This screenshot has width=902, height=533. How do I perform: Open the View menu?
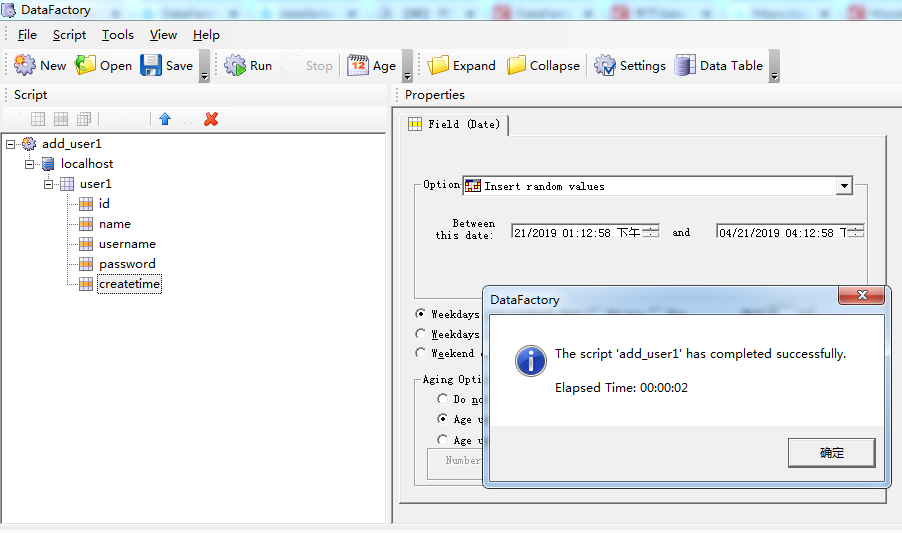tap(163, 35)
